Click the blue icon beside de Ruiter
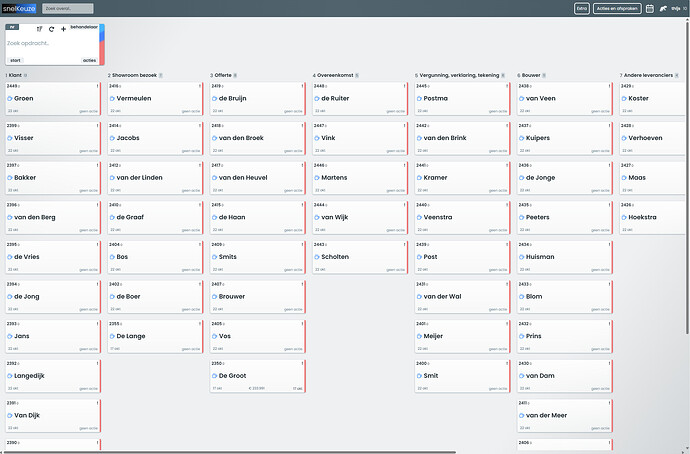The height and width of the screenshot is (454, 690). 317,99
